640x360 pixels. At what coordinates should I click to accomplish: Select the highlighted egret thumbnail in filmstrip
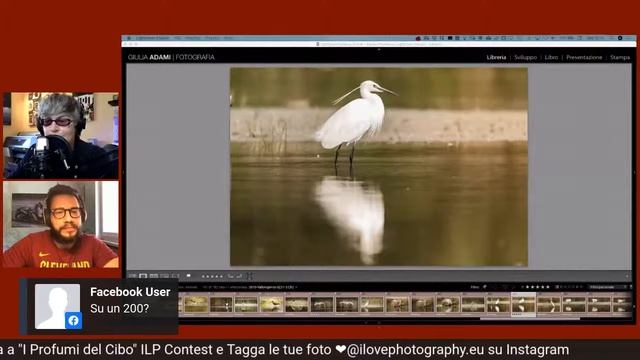pyautogui.click(x=523, y=304)
